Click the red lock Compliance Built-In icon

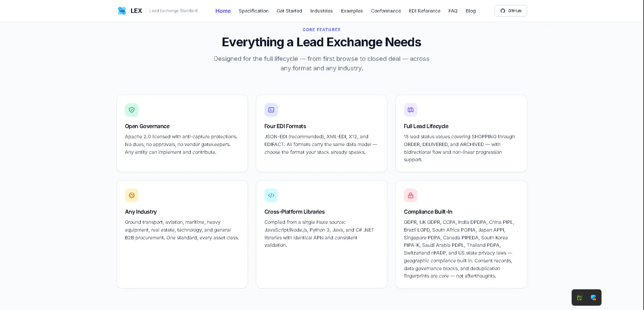pyautogui.click(x=411, y=195)
